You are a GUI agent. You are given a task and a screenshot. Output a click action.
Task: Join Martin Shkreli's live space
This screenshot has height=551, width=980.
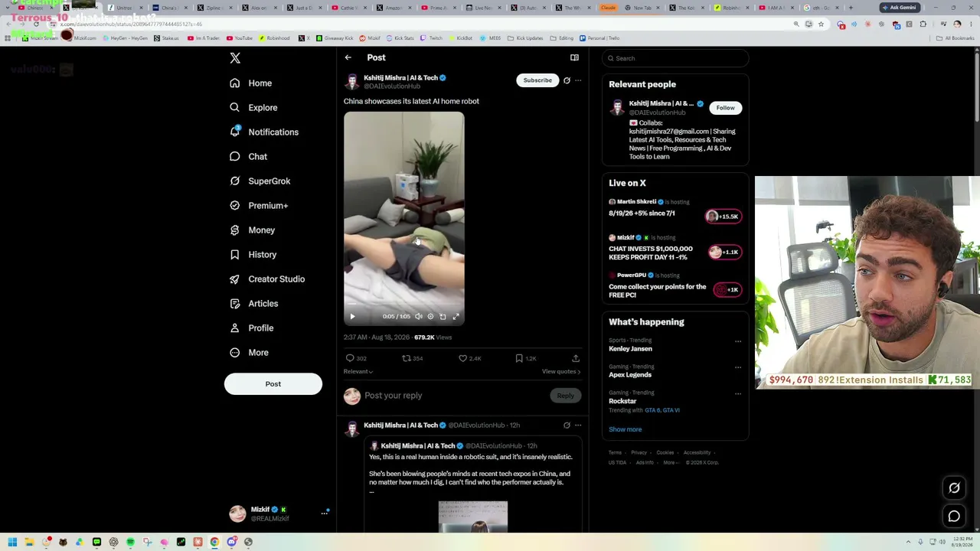click(723, 217)
